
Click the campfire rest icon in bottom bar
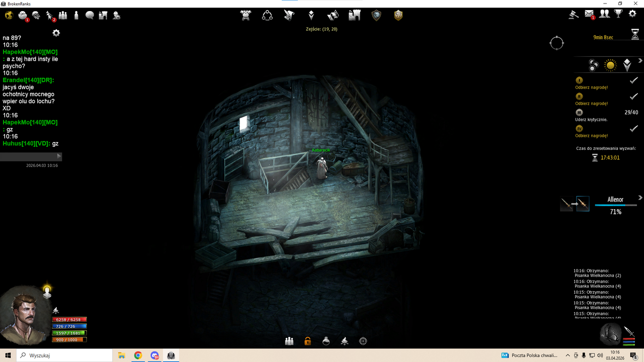(x=345, y=341)
